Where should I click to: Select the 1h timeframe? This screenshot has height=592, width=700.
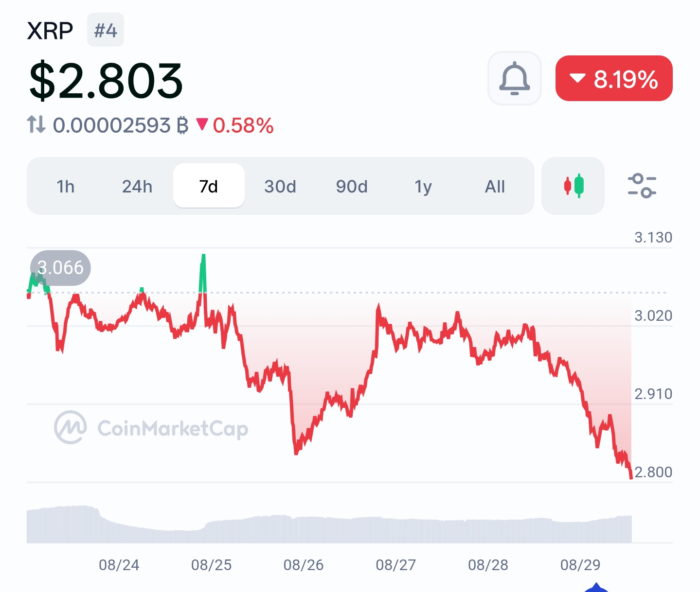tap(66, 186)
